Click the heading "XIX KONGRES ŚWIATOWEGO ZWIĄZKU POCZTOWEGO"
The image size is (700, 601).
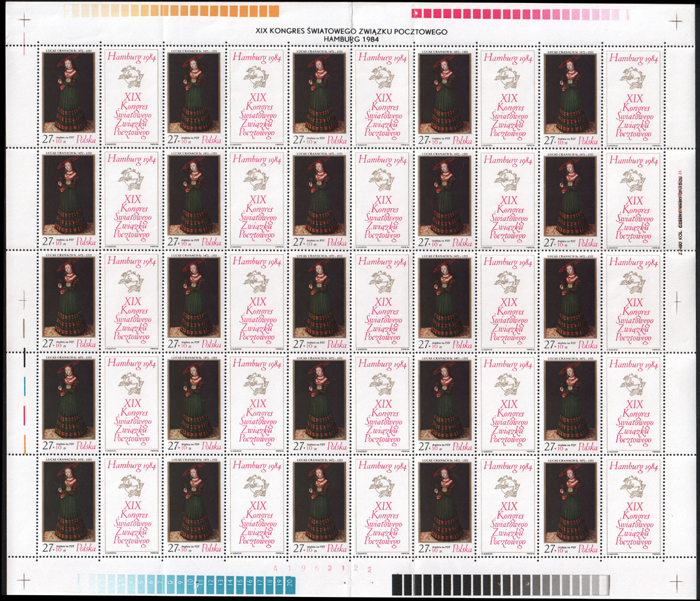[x=352, y=32]
